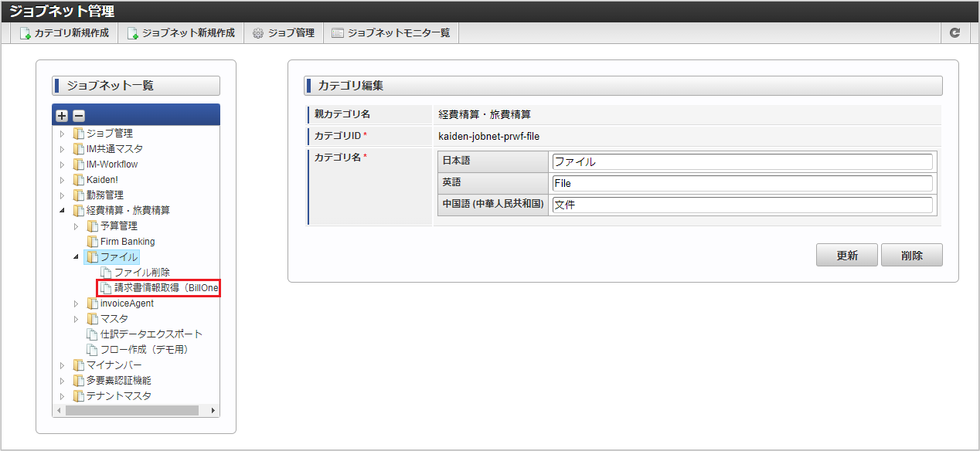Click the 削除 button
This screenshot has width=980, height=451.
click(912, 256)
